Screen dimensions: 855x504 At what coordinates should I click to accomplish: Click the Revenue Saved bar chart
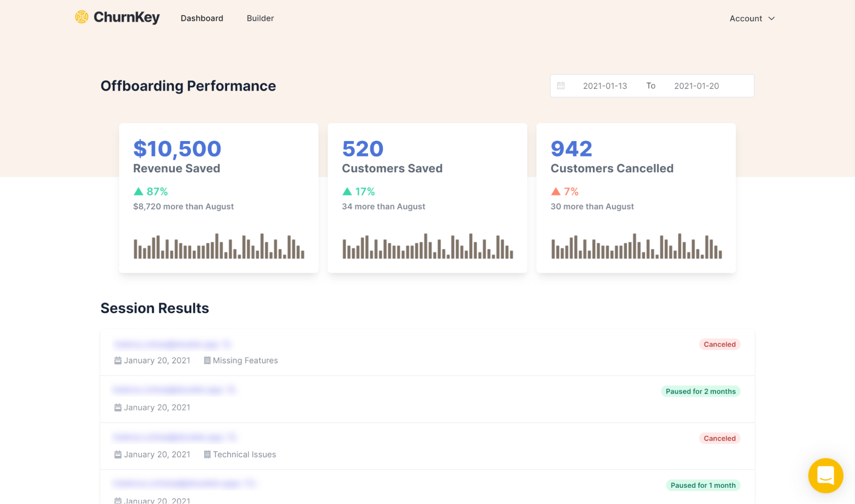pyautogui.click(x=219, y=246)
